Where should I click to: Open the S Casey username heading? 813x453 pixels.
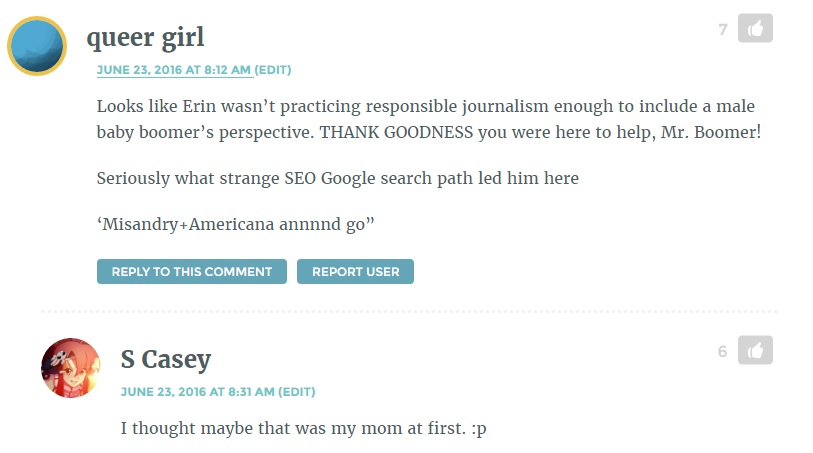tap(166, 359)
